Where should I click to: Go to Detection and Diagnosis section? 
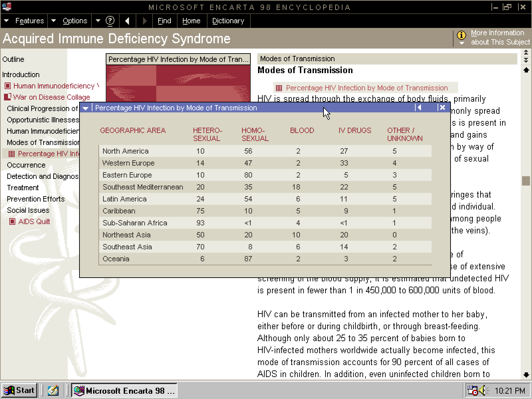coord(43,176)
